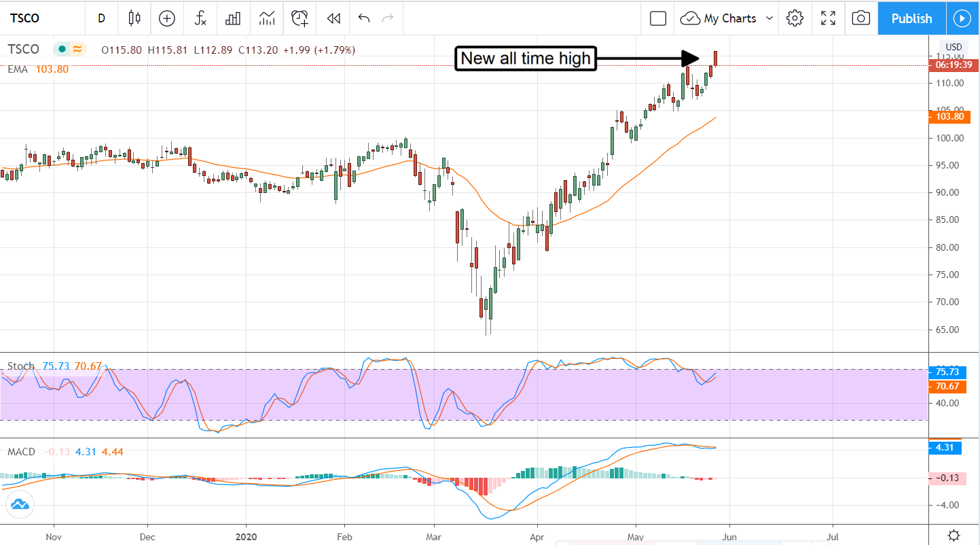Open the candlestick chart style selector
Screen dimensions: 980x545
(134, 18)
